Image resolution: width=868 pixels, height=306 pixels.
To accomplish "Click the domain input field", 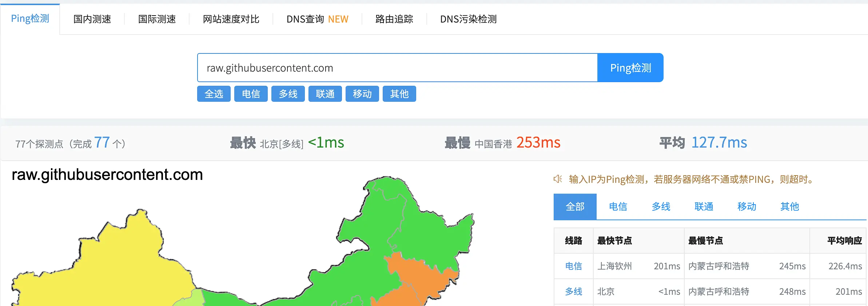I will (x=397, y=68).
